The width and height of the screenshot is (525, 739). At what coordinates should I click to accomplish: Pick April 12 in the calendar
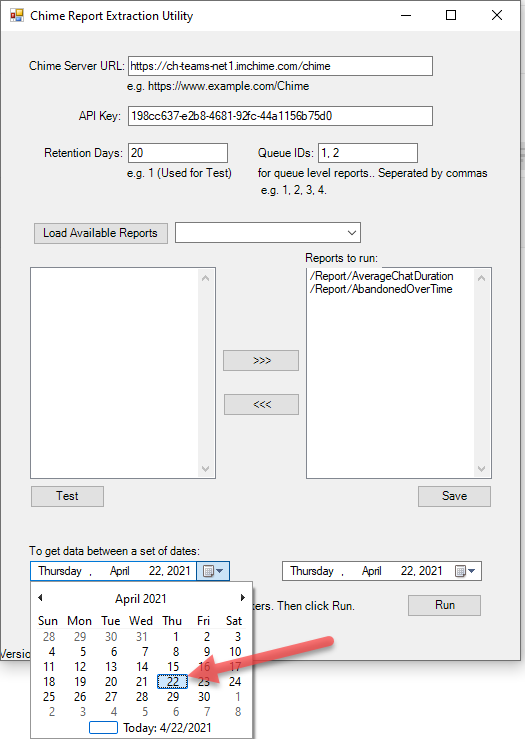click(80, 666)
